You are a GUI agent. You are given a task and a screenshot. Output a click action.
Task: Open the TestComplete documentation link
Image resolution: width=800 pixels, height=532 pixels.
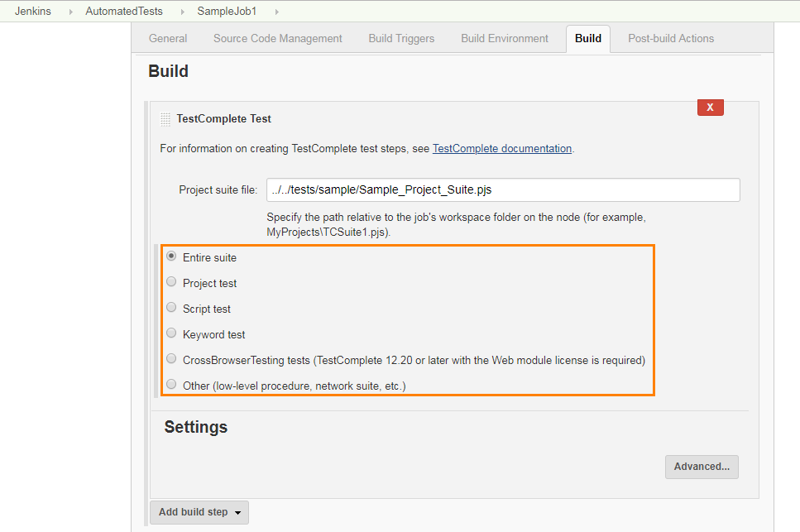(502, 148)
